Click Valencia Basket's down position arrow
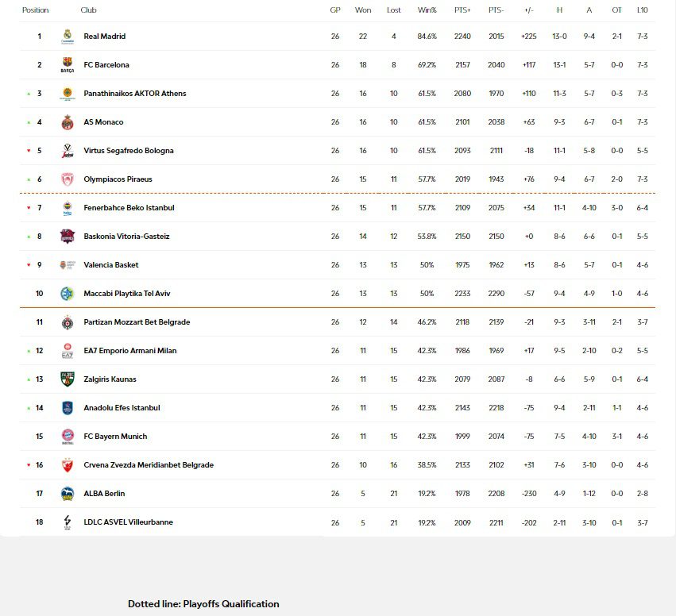 29,265
